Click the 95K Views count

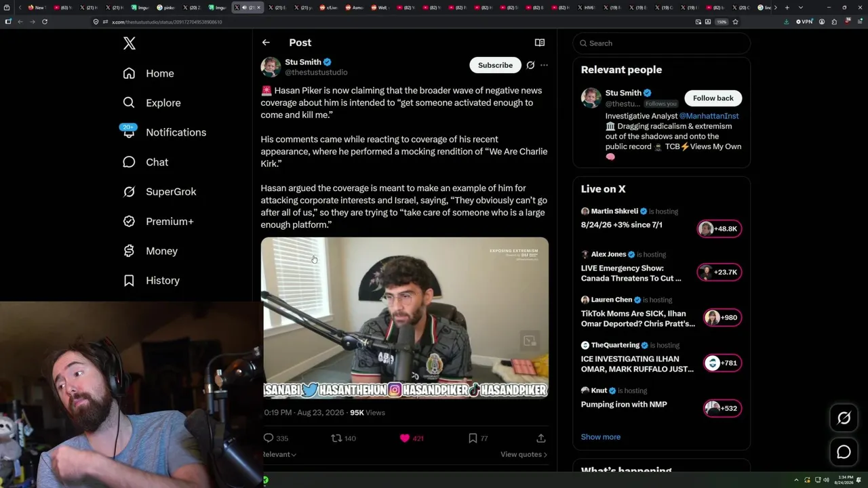click(x=368, y=413)
